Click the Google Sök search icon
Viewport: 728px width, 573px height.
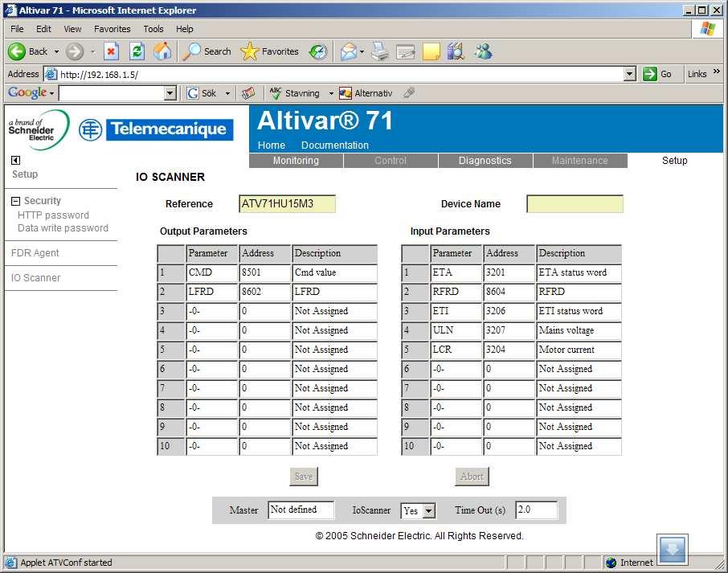click(x=192, y=93)
